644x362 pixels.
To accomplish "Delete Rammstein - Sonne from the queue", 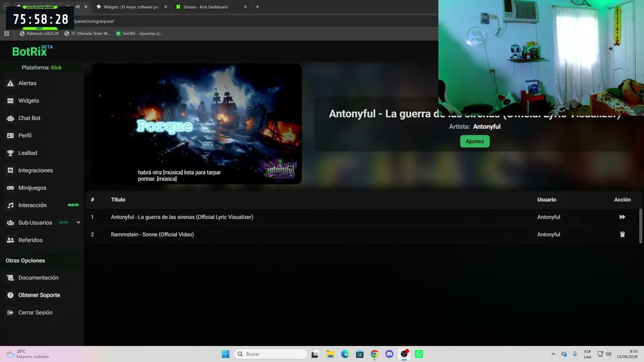I will tap(622, 234).
